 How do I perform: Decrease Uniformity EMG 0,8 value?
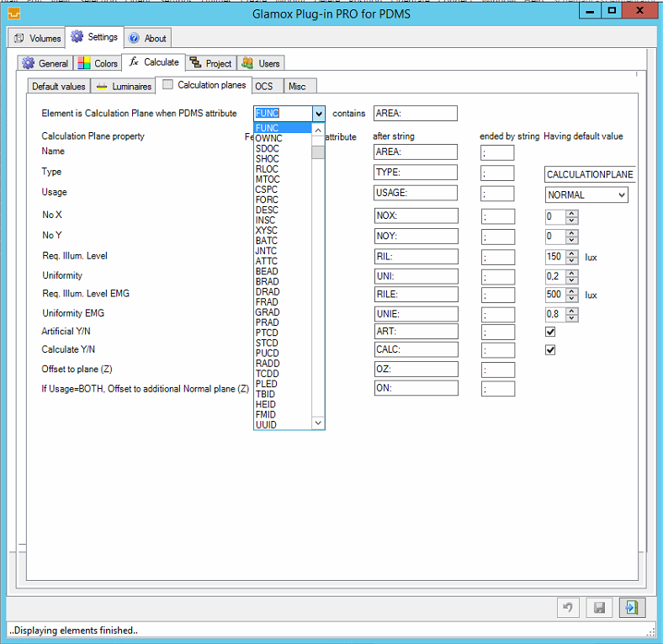(x=571, y=317)
